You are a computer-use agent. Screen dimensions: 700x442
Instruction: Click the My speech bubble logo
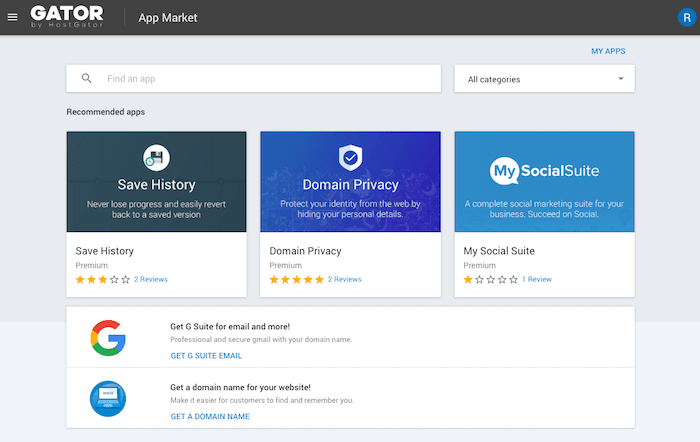[505, 171]
